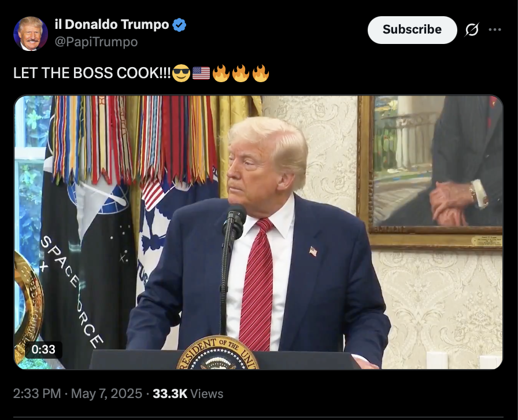Click the middle fire emoji
Image resolution: width=518 pixels, height=420 pixels.
[x=240, y=73]
